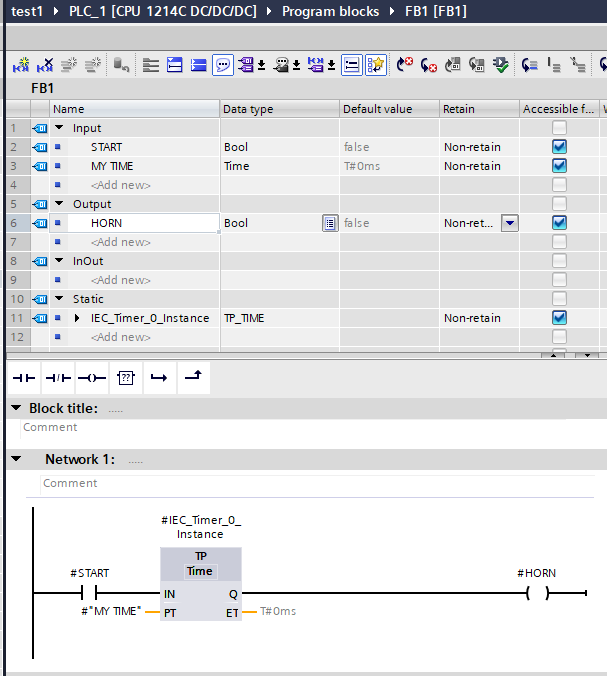Click the Default value column header
Viewport: 607px width, 676px height.
pyautogui.click(x=390, y=109)
